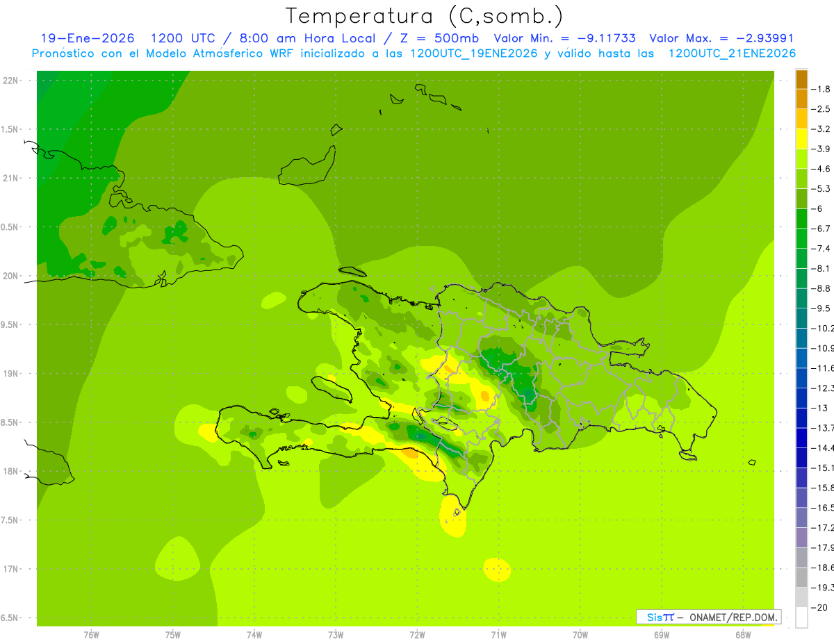Screen dimensions: 834x644
Task: Click the '70W' longitude label
Action: coord(580,634)
